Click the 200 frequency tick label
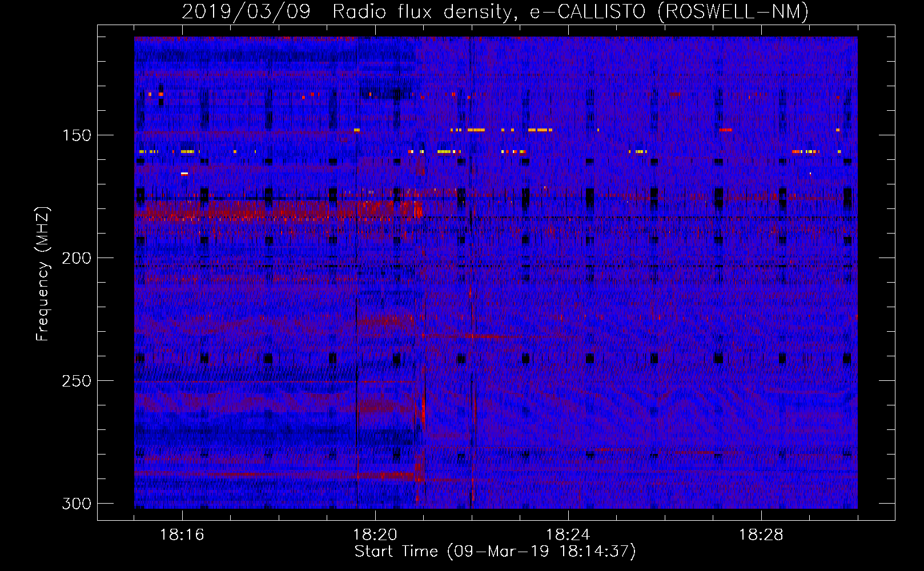This screenshot has height=571, width=924. [x=77, y=258]
